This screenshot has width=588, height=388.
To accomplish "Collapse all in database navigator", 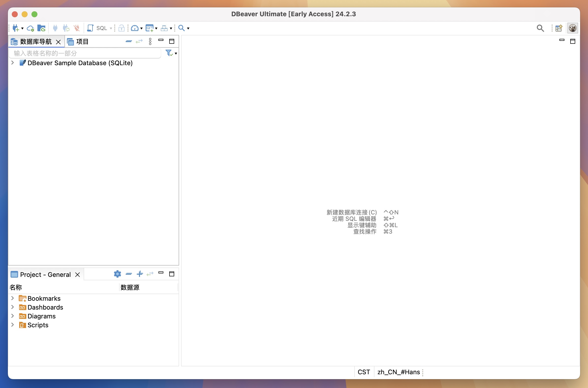I will (x=128, y=41).
